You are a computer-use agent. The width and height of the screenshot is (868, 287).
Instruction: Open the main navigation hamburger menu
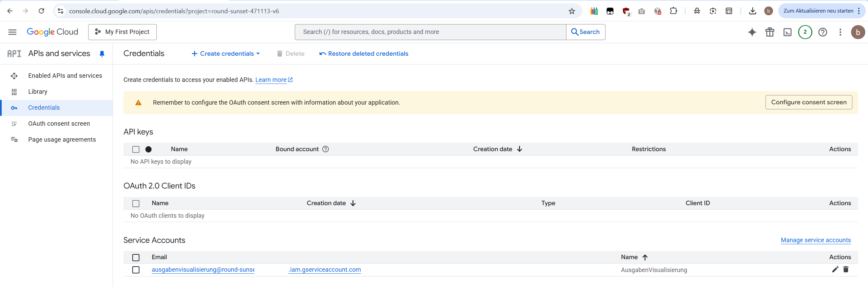click(12, 32)
